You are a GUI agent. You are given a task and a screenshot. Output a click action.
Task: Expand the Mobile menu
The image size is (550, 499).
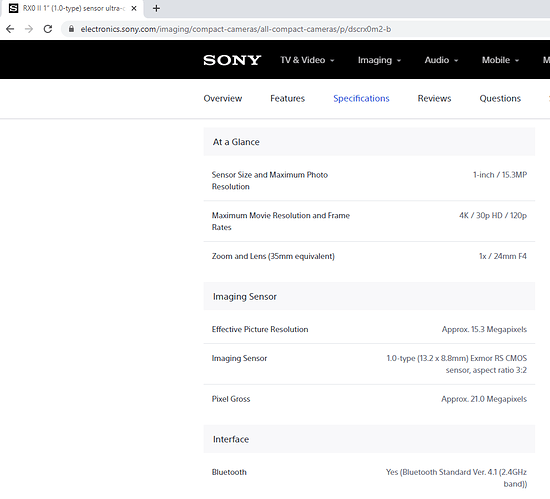500,60
